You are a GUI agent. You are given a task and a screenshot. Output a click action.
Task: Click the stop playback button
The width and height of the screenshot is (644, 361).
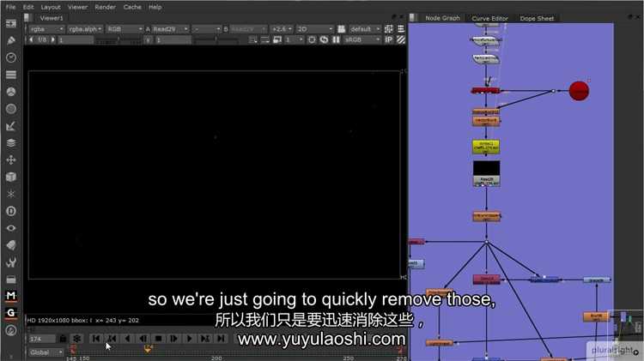pos(158,339)
